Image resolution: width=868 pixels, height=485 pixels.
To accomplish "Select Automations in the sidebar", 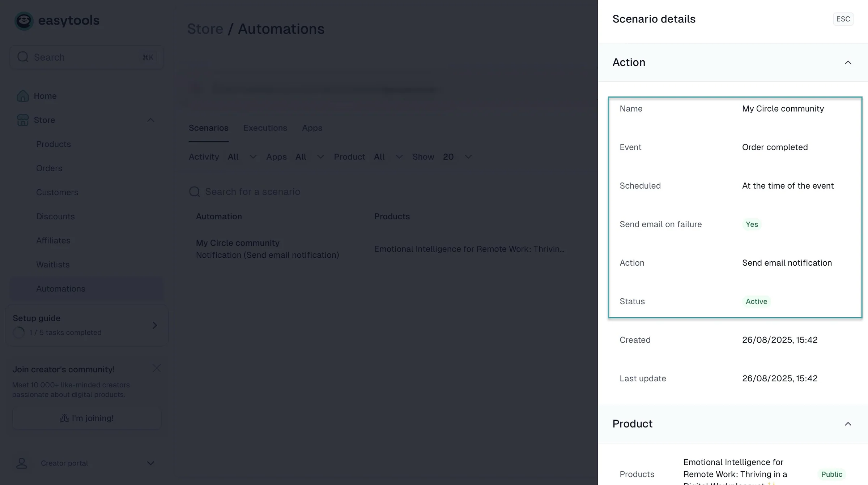I will pos(87,289).
